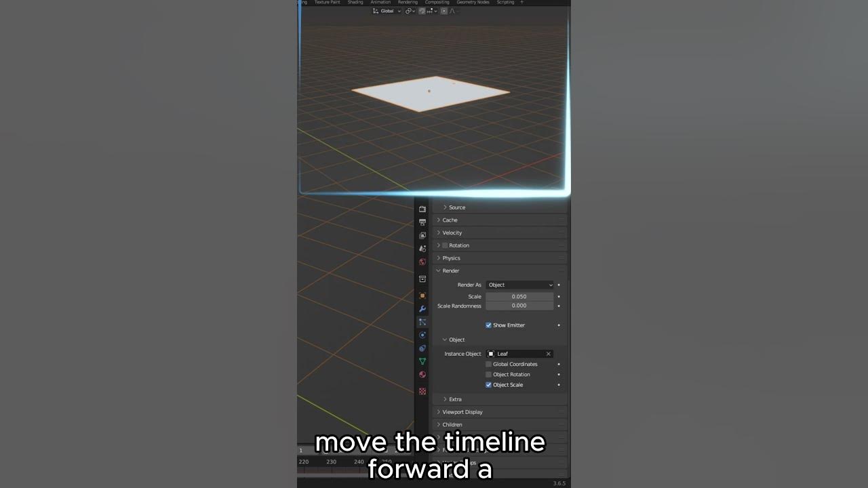Expand the Rotation panel

tap(500, 245)
